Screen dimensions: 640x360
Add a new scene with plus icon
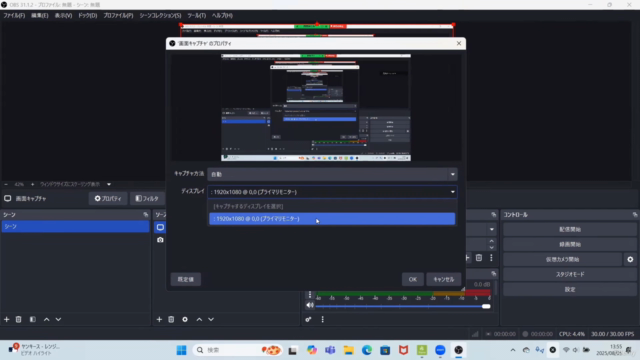pyautogui.click(x=7, y=319)
